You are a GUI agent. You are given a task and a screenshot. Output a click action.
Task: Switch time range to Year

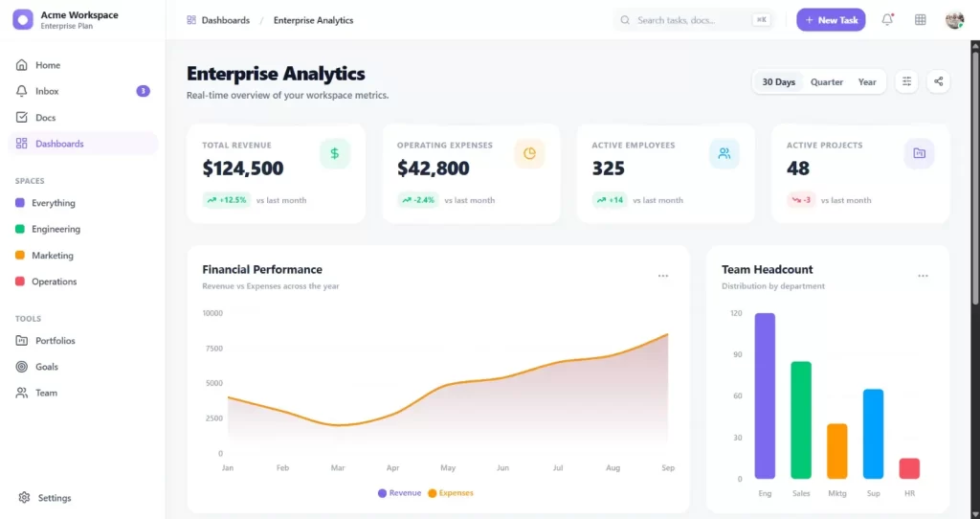coord(867,82)
